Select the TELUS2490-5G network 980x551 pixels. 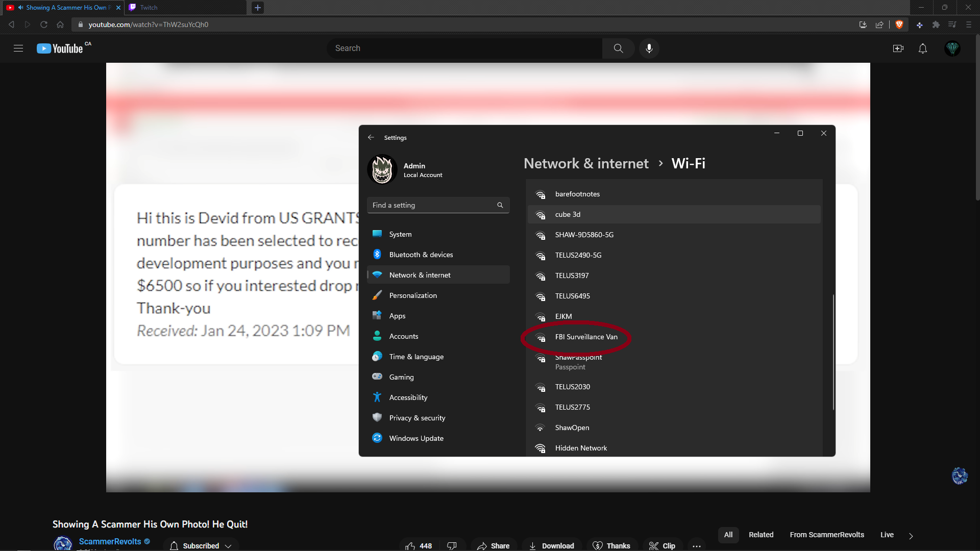click(x=674, y=255)
